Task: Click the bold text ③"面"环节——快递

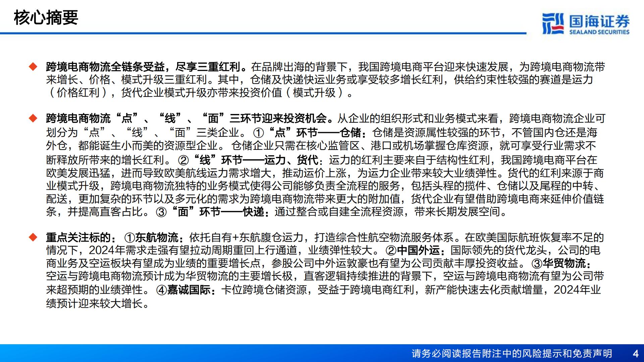Action: pyautogui.click(x=213, y=212)
